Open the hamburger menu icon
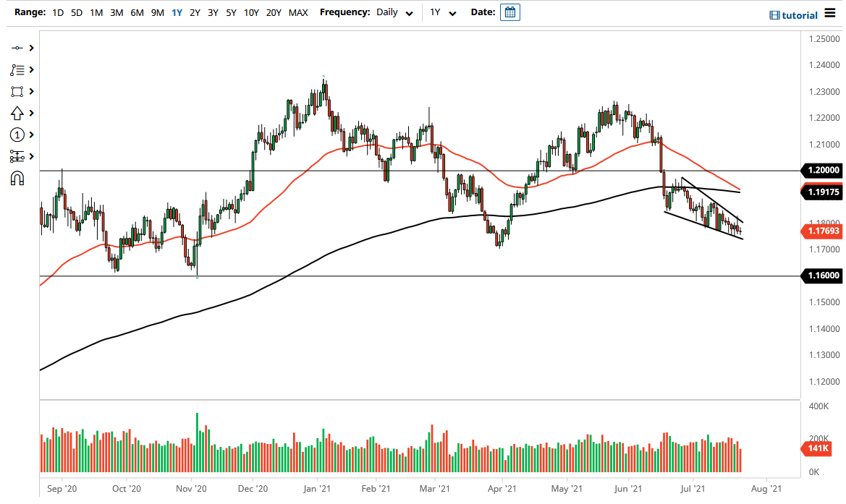 (830, 14)
